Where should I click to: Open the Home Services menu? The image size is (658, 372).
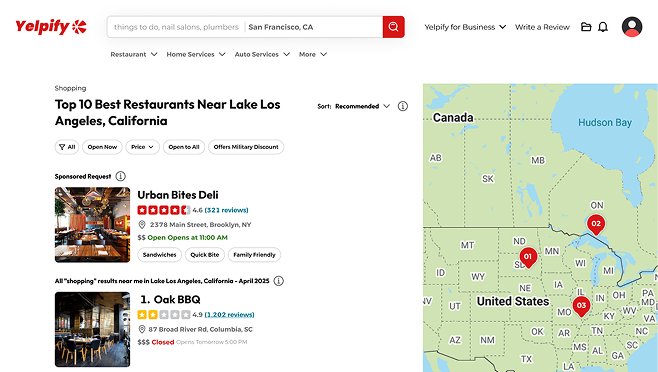coord(196,54)
